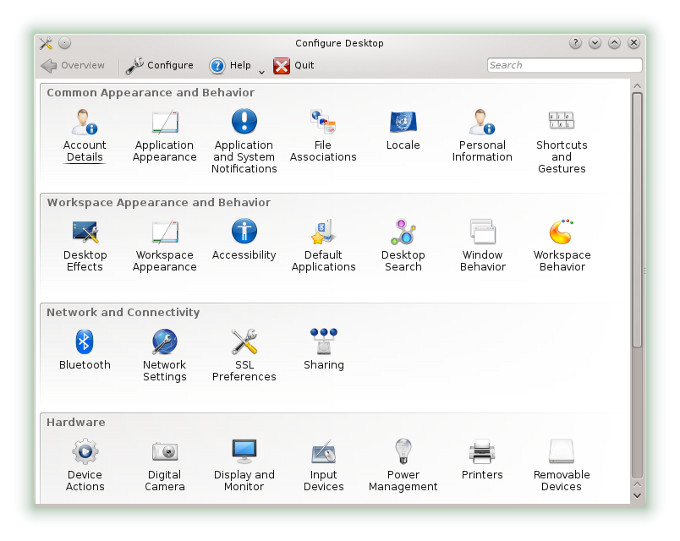This screenshot has height=541, width=680.
Task: Open Personal Information module
Action: pyautogui.click(x=482, y=136)
